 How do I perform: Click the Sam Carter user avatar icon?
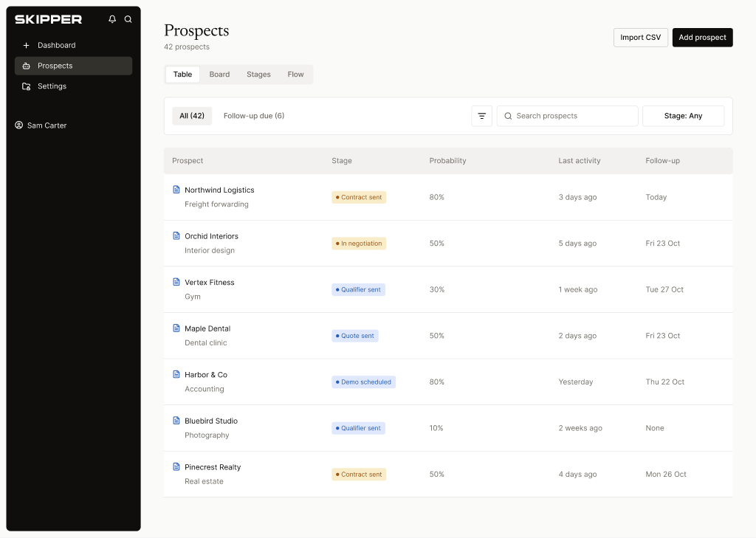tap(18, 125)
